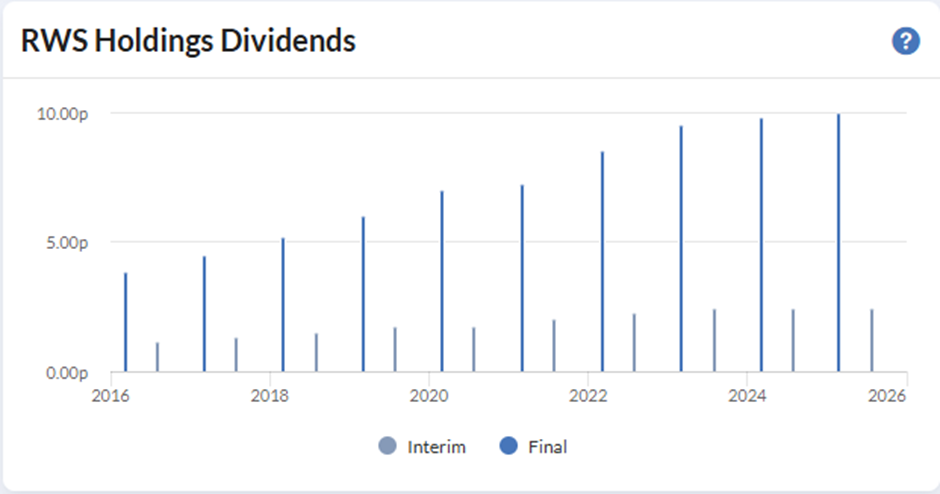Click the 2018 final dividend bar
Image resolution: width=940 pixels, height=494 pixels.
(x=283, y=305)
